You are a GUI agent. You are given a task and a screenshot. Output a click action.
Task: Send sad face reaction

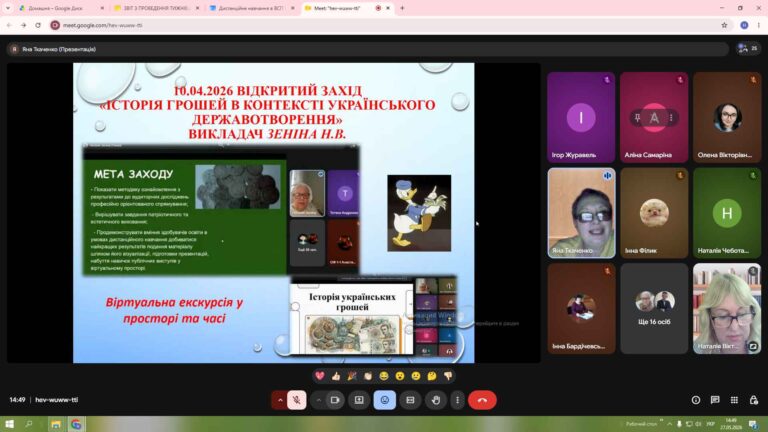point(416,376)
